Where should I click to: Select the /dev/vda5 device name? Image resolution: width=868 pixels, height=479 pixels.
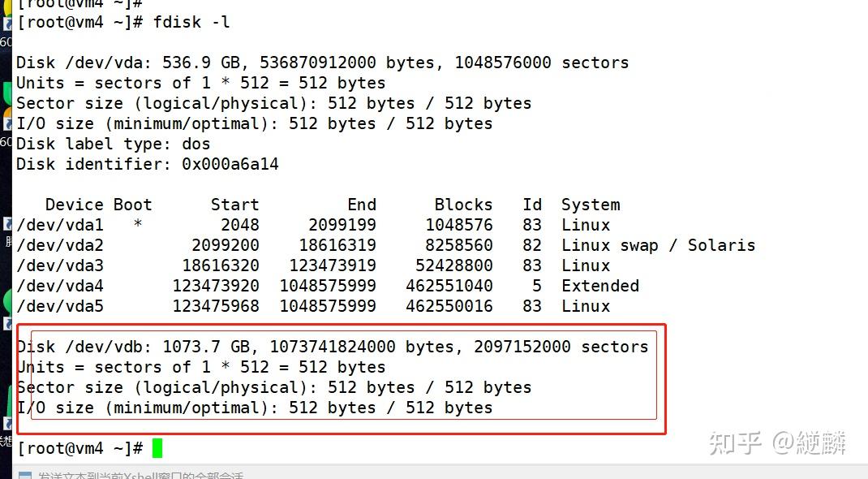click(60, 306)
